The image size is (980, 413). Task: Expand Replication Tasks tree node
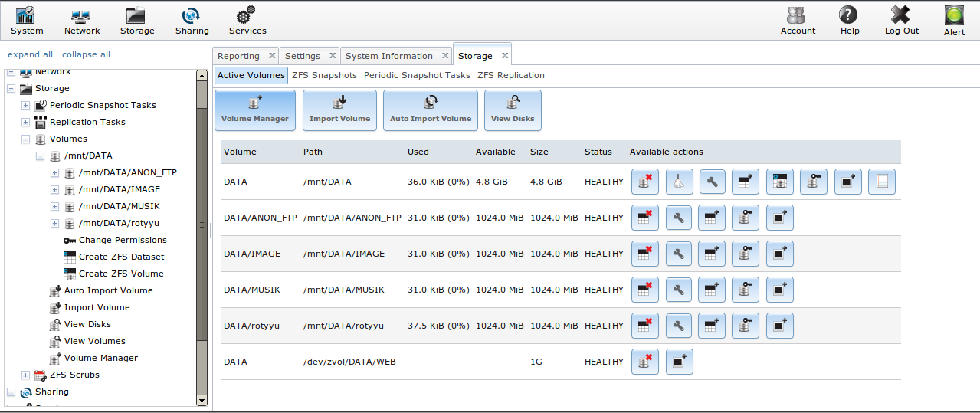(x=25, y=122)
